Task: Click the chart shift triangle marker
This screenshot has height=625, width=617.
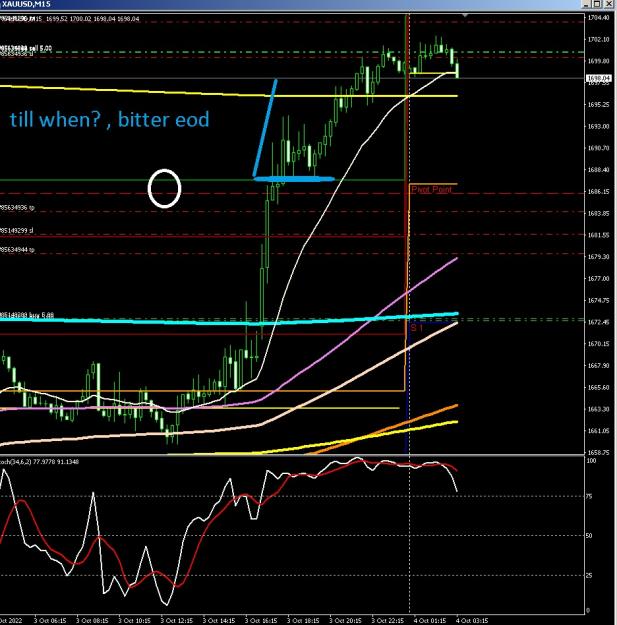Action: pyautogui.click(x=465, y=16)
